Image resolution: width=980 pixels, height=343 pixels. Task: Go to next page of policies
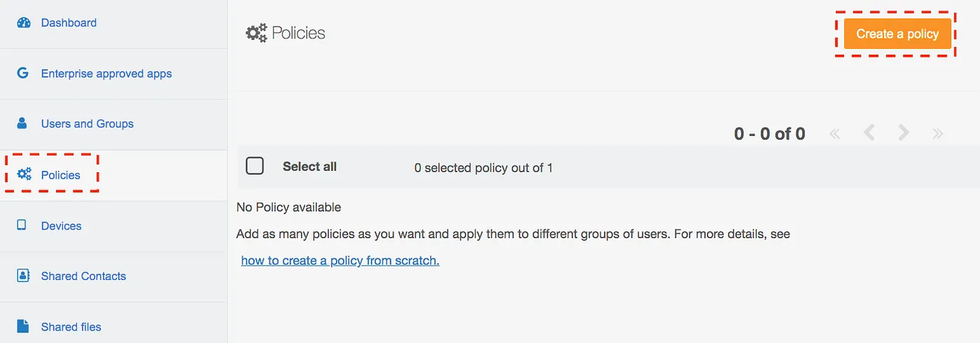coord(904,132)
